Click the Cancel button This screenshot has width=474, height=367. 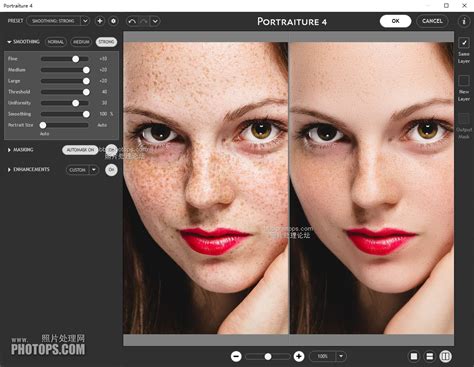(432, 21)
